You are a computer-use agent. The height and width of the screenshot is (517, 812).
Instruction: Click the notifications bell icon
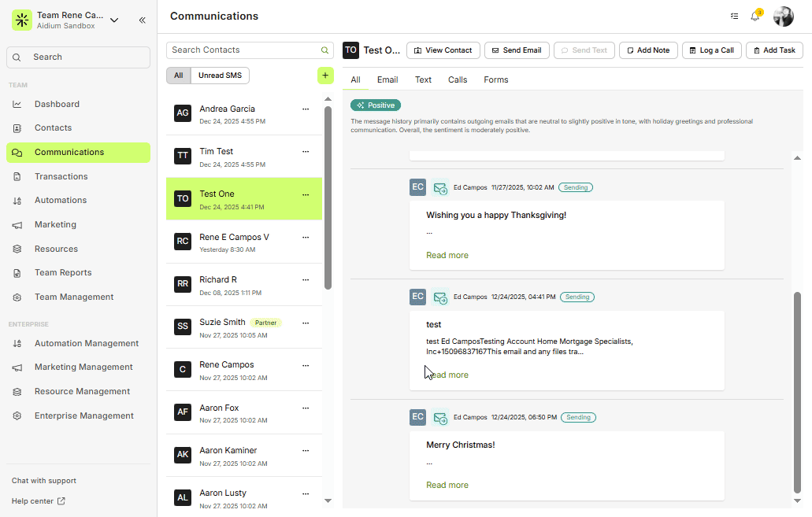(x=755, y=17)
